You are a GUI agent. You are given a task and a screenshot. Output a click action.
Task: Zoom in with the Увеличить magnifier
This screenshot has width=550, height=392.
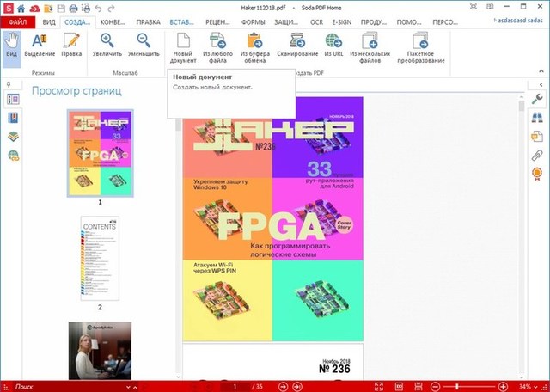pyautogui.click(x=107, y=46)
